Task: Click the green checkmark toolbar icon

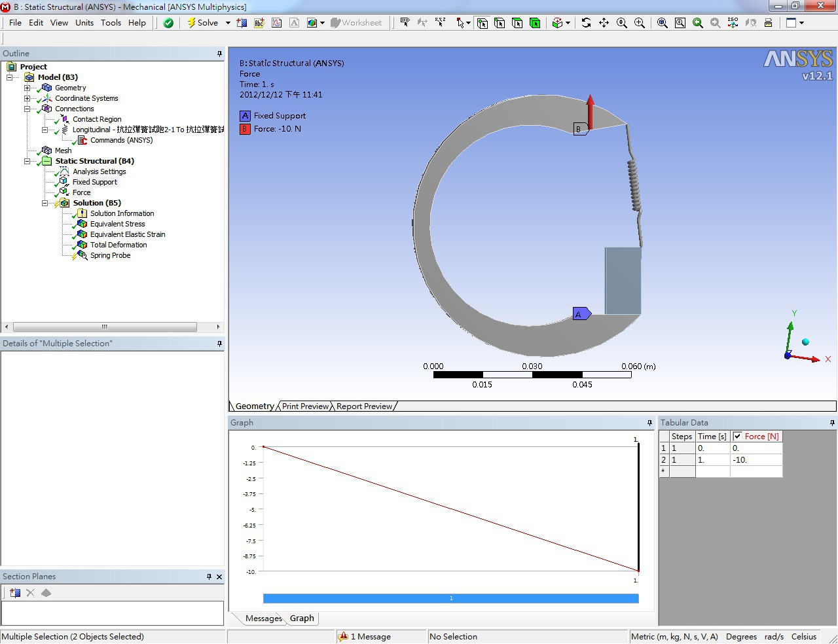Action: [168, 23]
